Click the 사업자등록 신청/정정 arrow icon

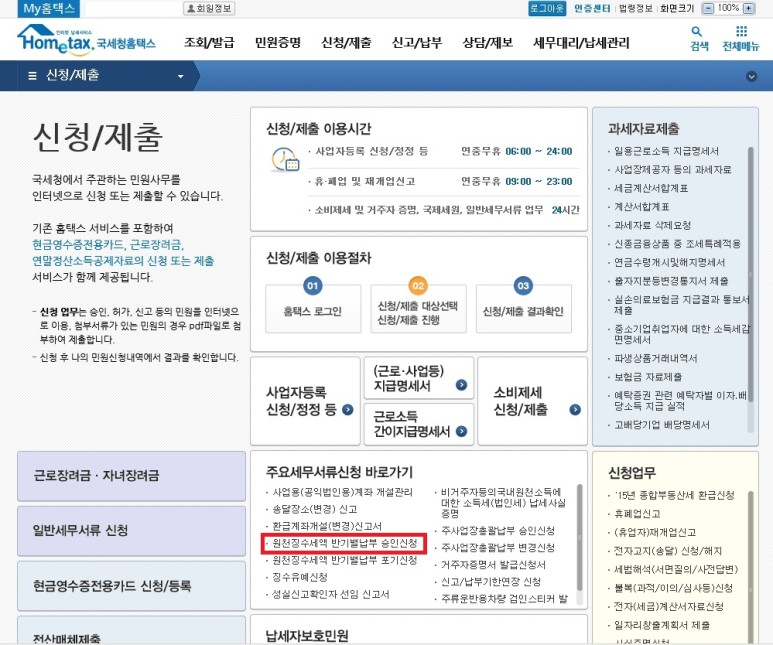point(348,409)
